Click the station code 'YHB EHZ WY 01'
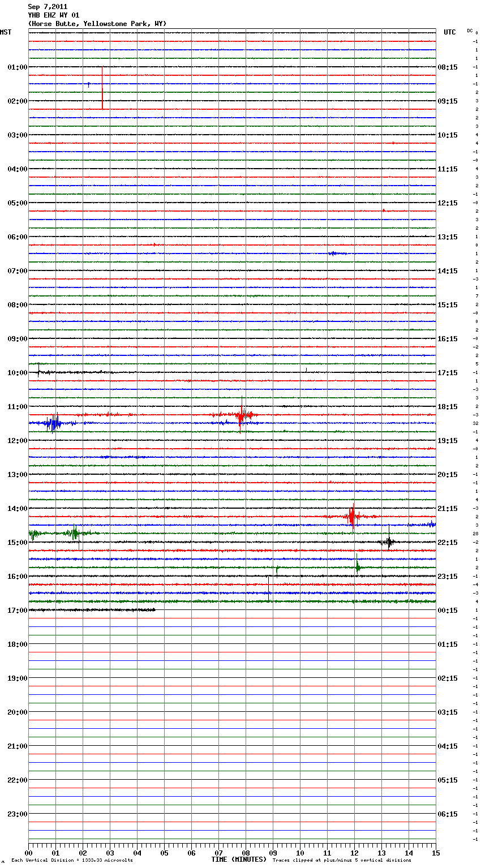The image size is (481, 868). [54, 15]
